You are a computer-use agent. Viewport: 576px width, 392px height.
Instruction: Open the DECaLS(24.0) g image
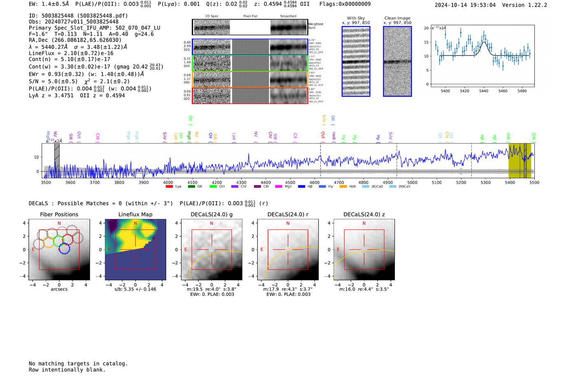click(212, 250)
